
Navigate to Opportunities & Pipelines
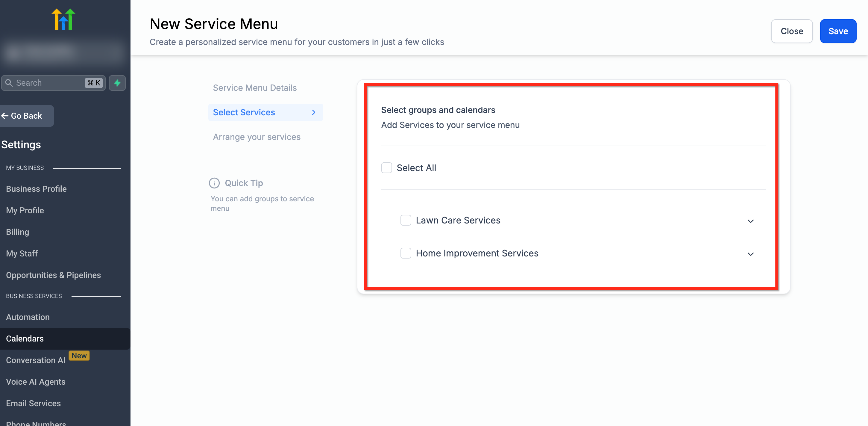click(53, 275)
